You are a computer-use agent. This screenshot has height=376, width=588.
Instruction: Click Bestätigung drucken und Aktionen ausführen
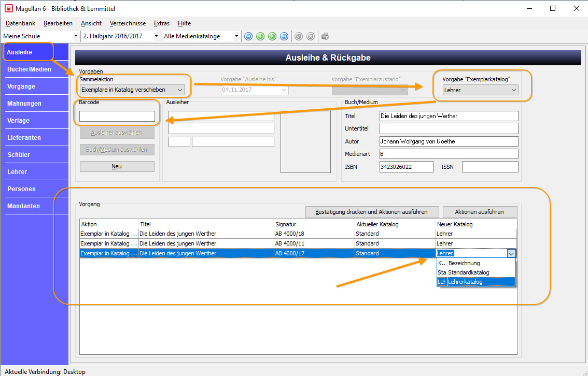pos(372,212)
